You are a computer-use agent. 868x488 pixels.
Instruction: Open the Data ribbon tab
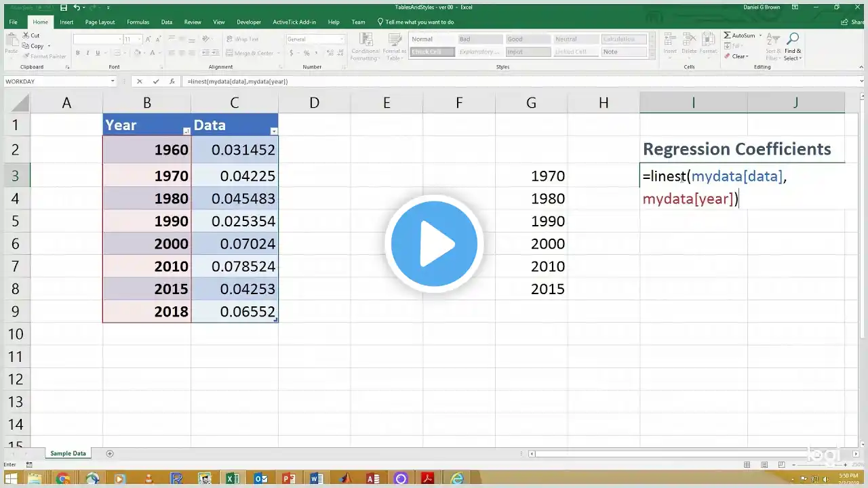click(x=167, y=22)
